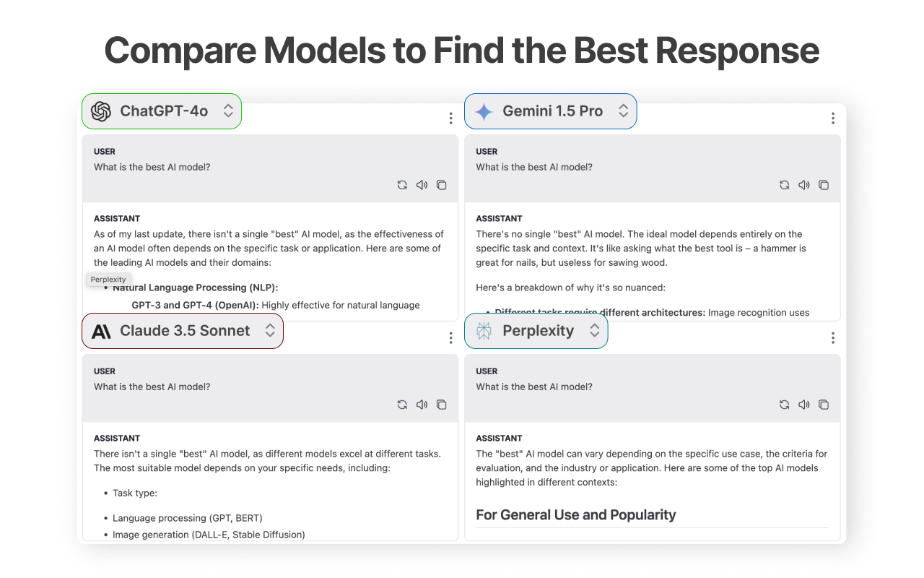Viewport: 924px width, 578px height.
Task: Regenerate the Perplexity response
Action: click(x=784, y=405)
